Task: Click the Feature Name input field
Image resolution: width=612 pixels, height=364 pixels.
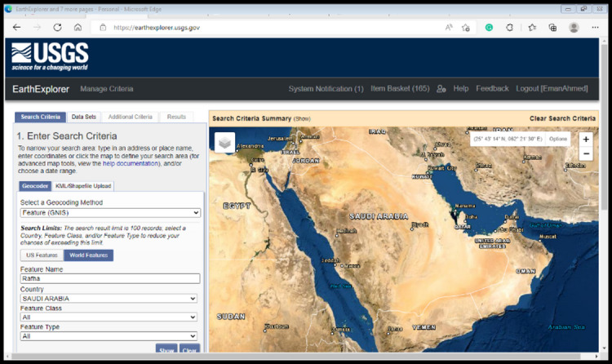Action: point(110,278)
